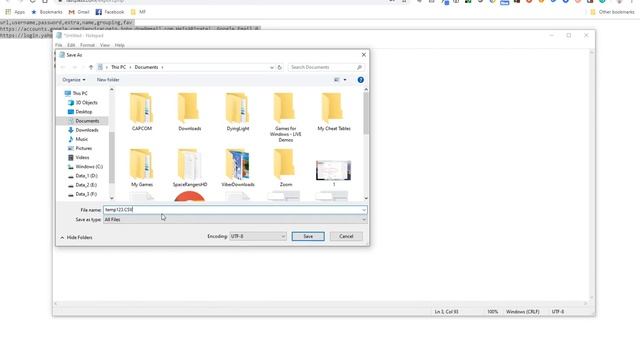Screen dimensions: 640x360
Task: Open the My Games folder
Action: click(142, 167)
